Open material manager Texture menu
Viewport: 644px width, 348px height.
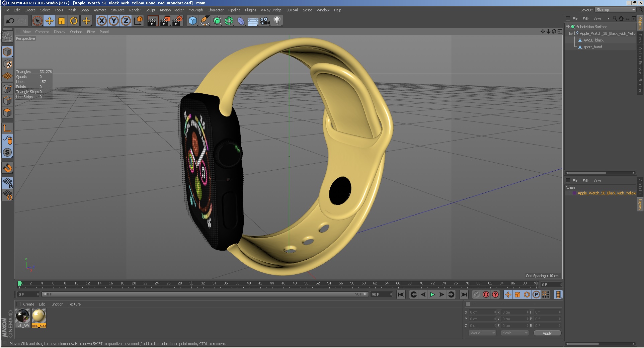coord(74,304)
